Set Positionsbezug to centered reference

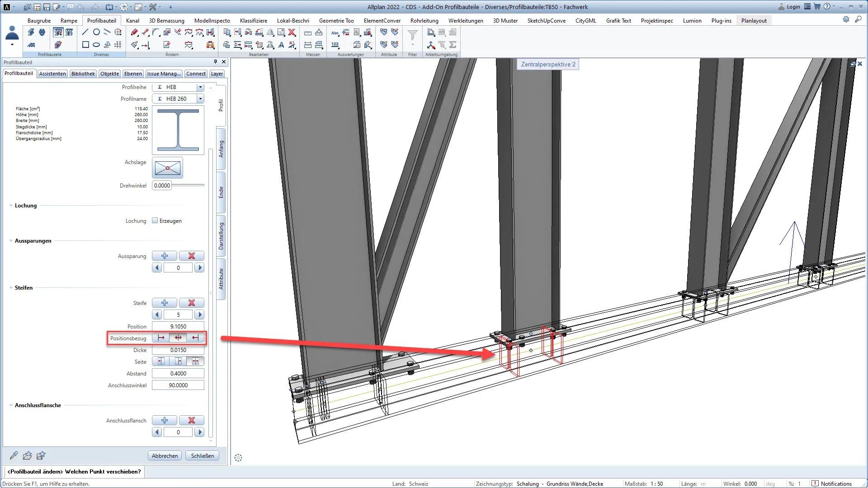178,338
